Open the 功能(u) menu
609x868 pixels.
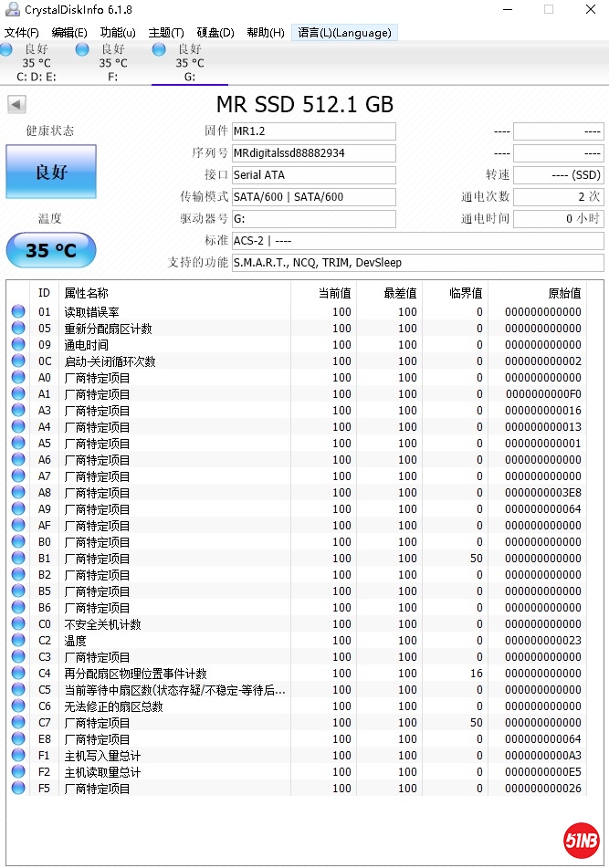(x=117, y=33)
